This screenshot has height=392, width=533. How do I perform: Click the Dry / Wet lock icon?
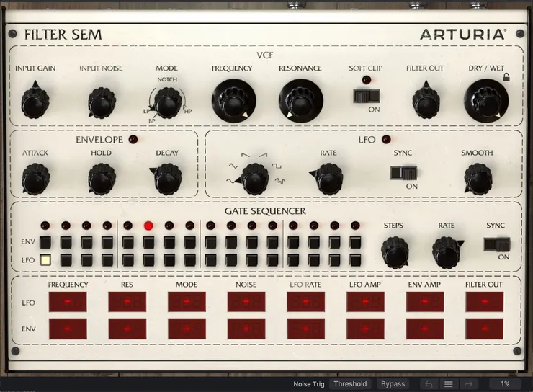tap(506, 78)
